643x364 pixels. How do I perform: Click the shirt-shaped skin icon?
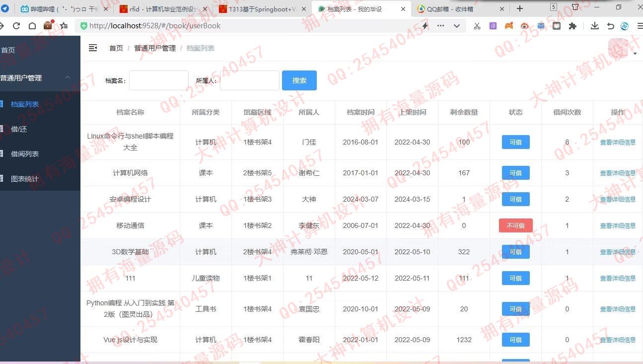[x=575, y=7]
